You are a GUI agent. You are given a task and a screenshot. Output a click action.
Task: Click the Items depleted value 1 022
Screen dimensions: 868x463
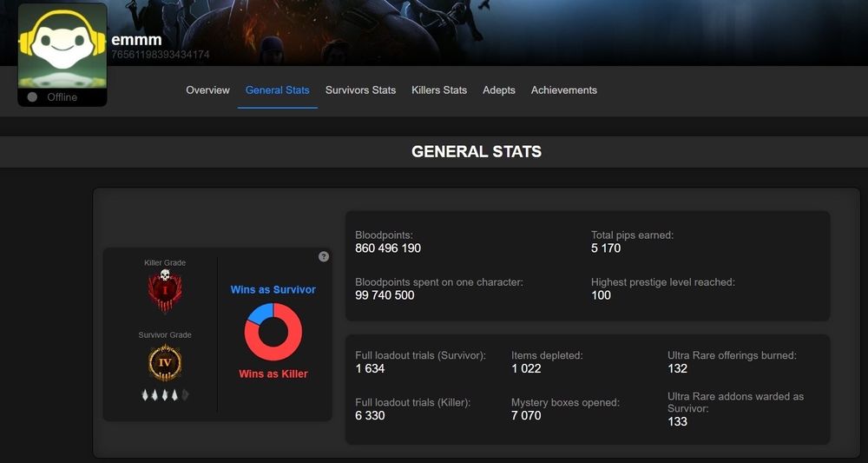coord(526,368)
